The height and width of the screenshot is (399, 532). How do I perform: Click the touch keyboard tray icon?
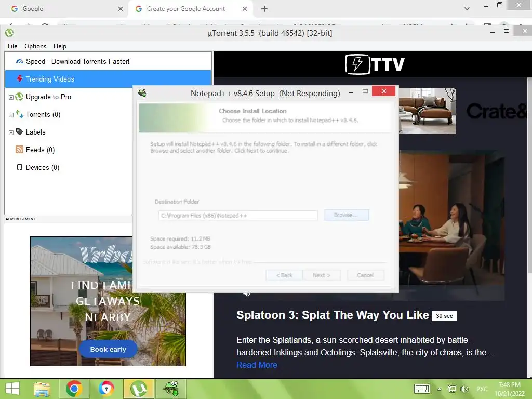point(422,389)
